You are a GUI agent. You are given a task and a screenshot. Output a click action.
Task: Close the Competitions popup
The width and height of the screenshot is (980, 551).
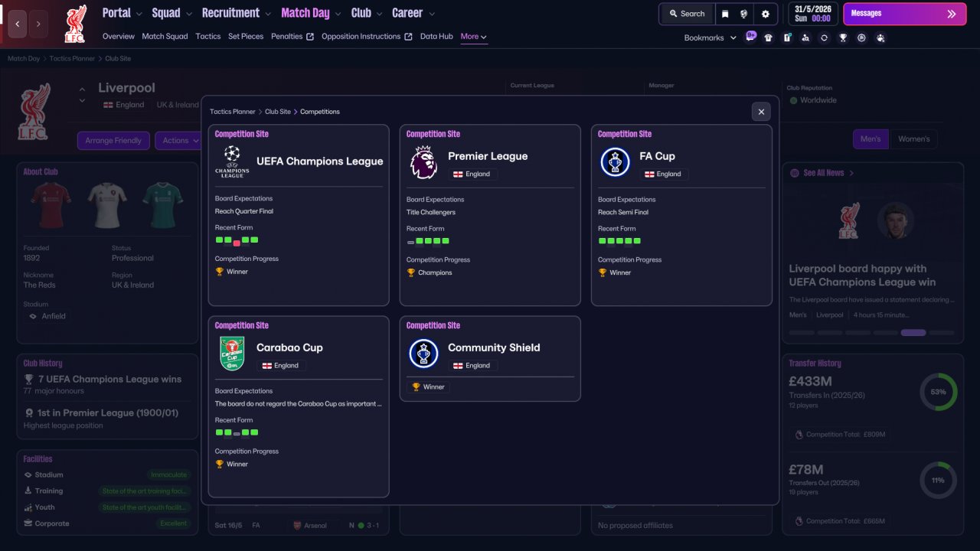point(761,112)
